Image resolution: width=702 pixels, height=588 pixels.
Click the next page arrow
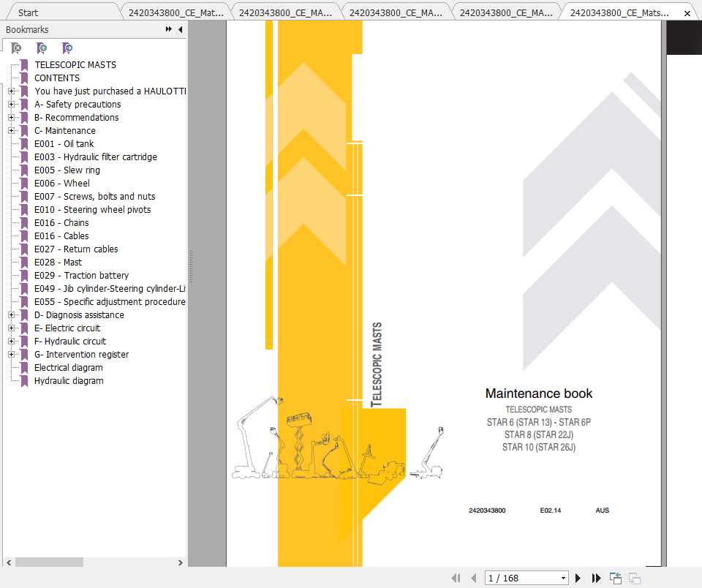tap(578, 578)
